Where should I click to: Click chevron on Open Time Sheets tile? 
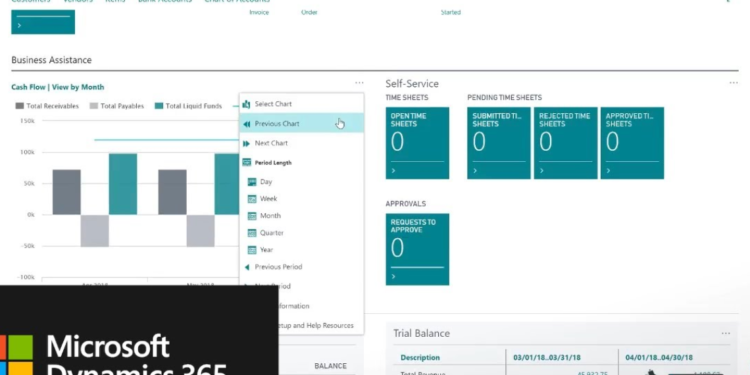(394, 171)
